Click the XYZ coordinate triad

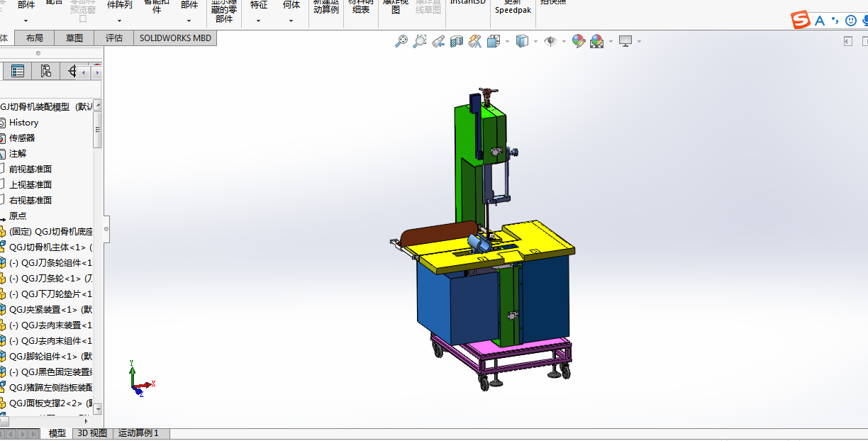(x=140, y=378)
